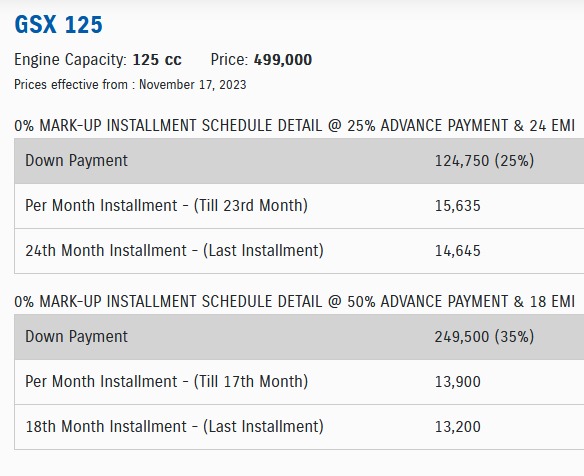The width and height of the screenshot is (584, 476).
Task: Click the 14,645 last installment value
Action: (458, 251)
